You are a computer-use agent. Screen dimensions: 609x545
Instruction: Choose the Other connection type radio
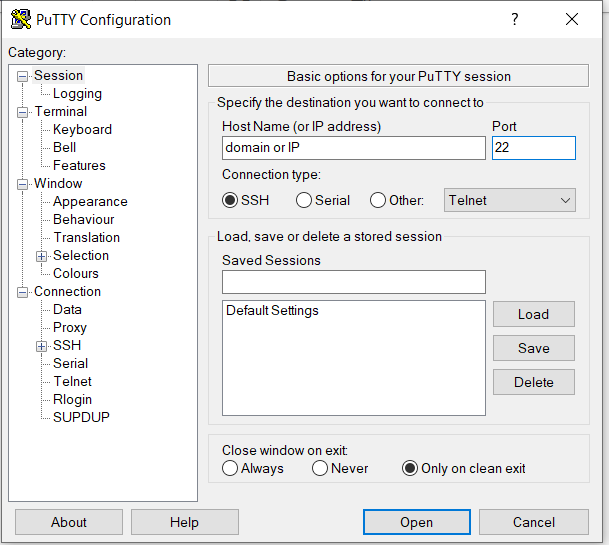click(378, 200)
